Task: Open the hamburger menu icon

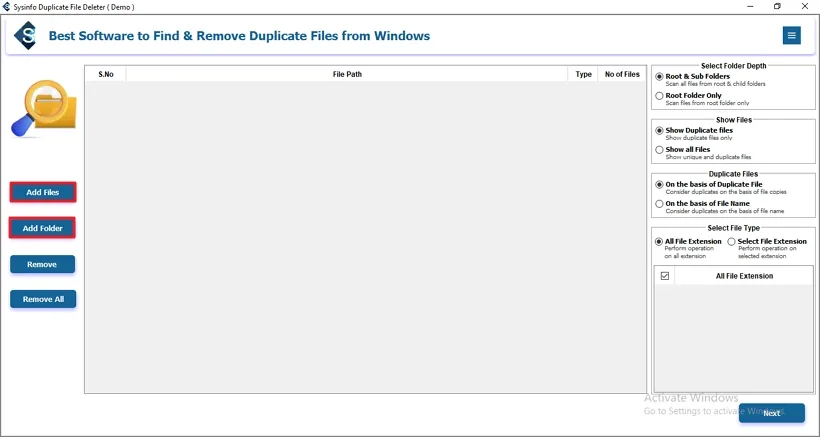Action: pos(791,36)
